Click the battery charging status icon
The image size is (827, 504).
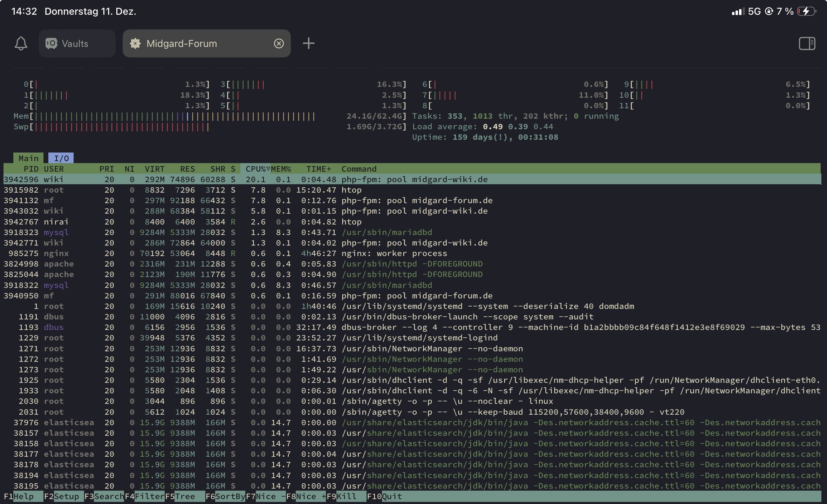pyautogui.click(x=806, y=12)
